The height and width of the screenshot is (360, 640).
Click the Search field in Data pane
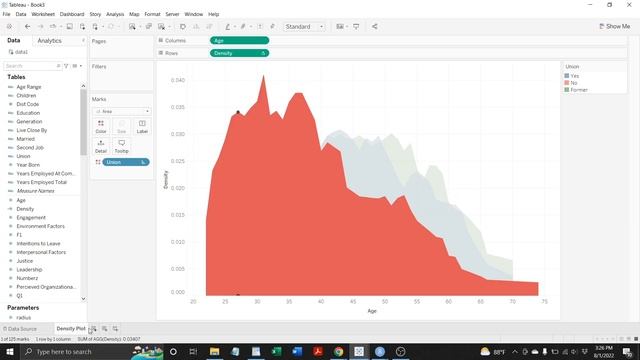[32, 66]
